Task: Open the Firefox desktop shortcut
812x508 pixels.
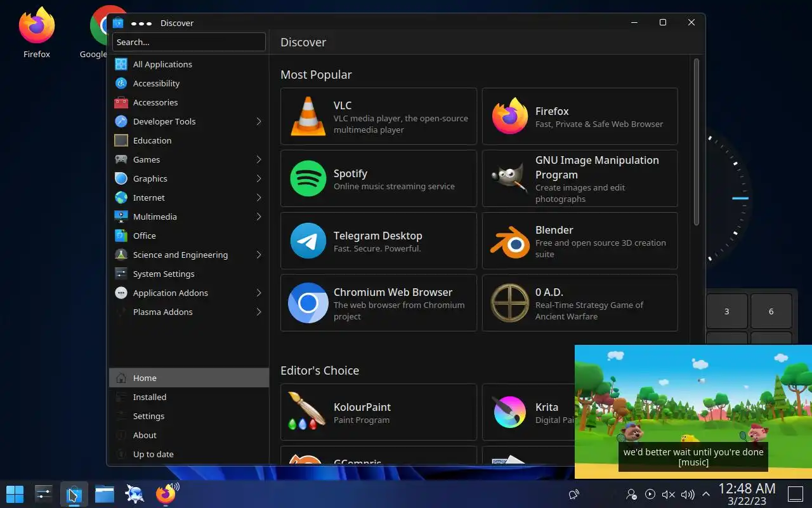Action: point(36,33)
